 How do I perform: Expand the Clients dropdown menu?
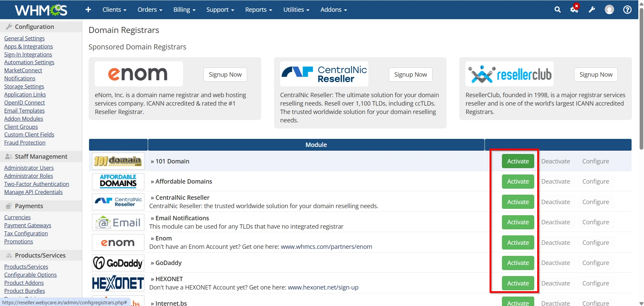click(x=114, y=10)
